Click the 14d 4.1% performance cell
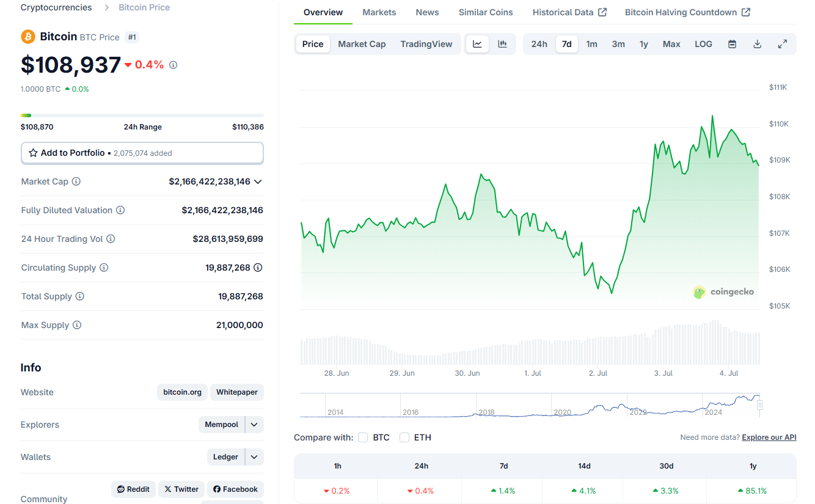This screenshot has height=504, width=815. tap(584, 491)
